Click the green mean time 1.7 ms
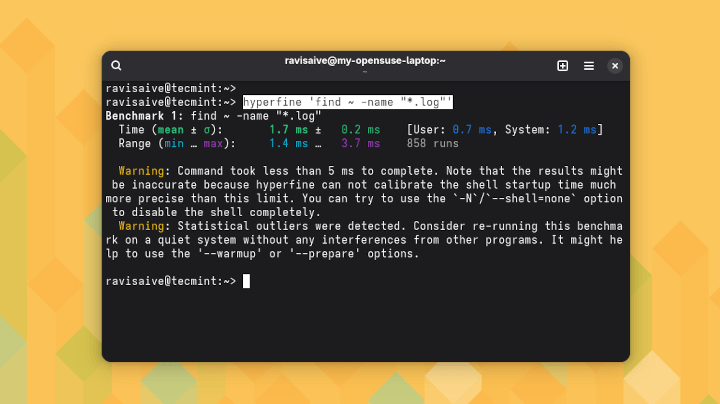The image size is (720, 404). (290, 130)
